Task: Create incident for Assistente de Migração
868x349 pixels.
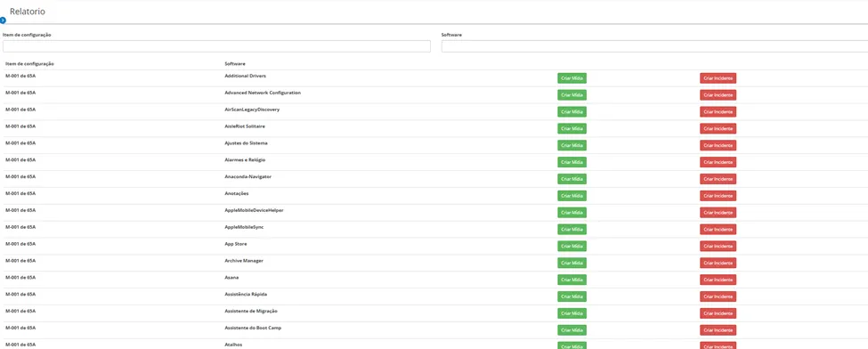Action: pyautogui.click(x=718, y=313)
